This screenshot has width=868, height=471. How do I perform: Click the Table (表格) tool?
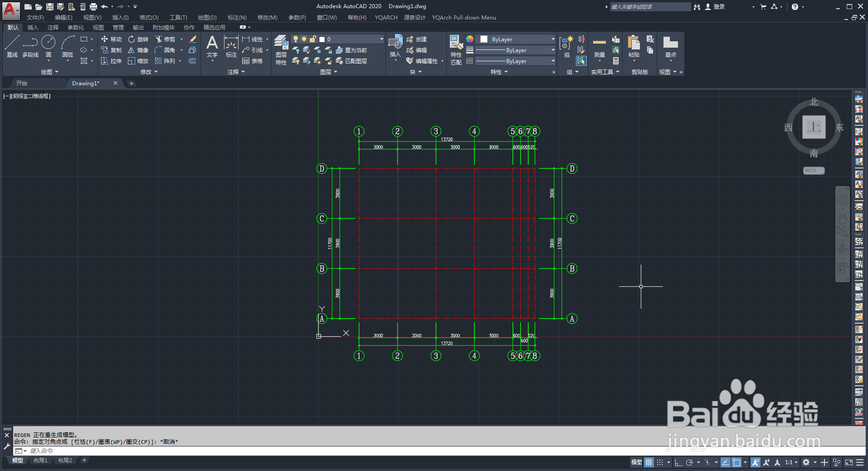[253, 61]
